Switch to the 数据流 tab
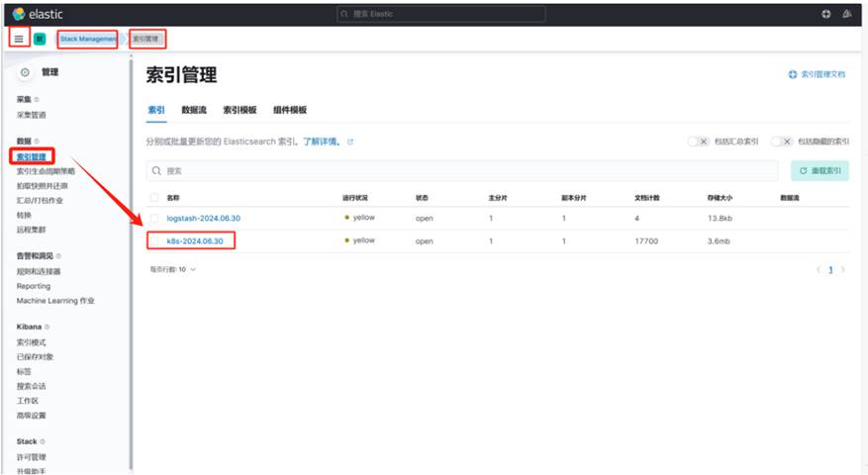This screenshot has width=868, height=475. pos(194,110)
